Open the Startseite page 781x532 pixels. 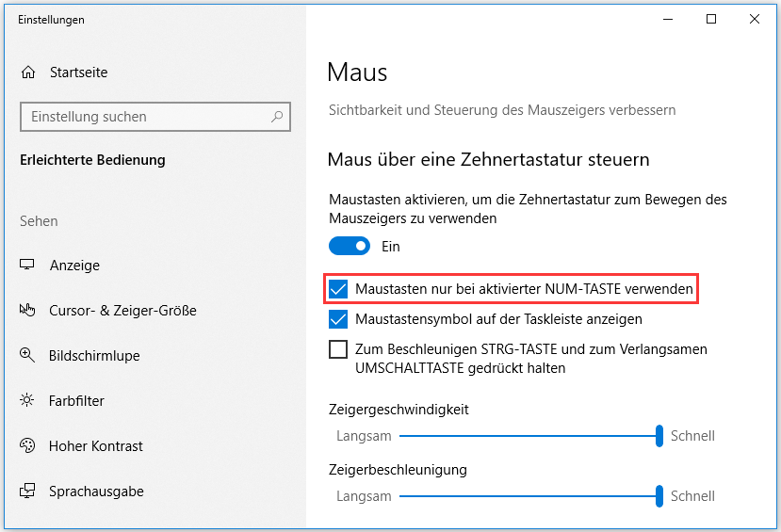point(79,73)
